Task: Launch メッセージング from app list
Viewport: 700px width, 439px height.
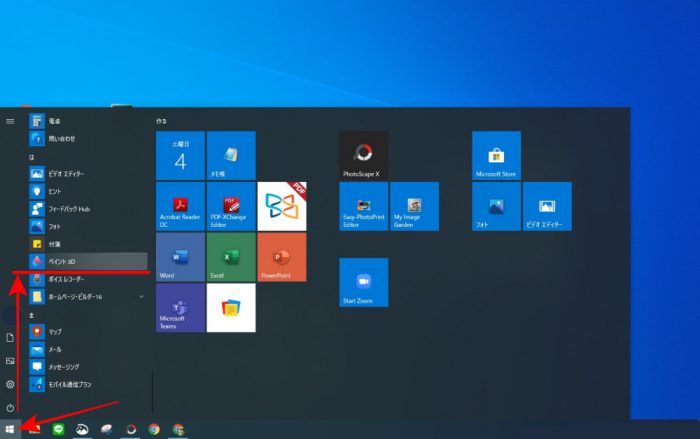Action: tap(88, 367)
